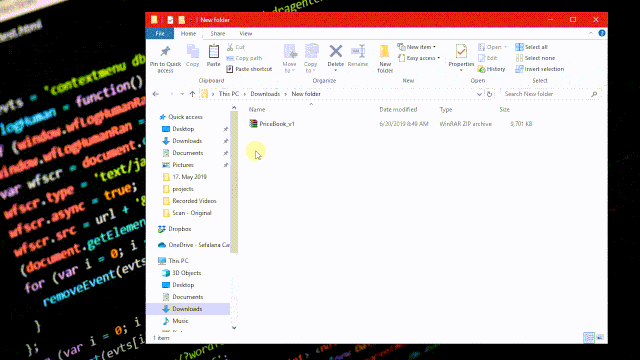640x360 pixels.
Task: Click New folder in breadcrumb path
Action: pos(306,94)
